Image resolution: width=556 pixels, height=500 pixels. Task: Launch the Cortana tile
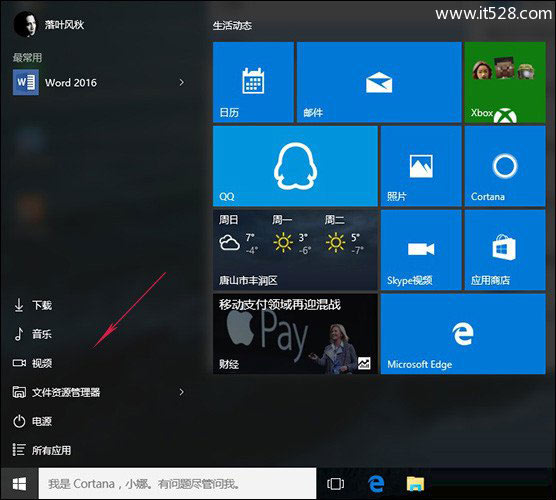coord(505,166)
